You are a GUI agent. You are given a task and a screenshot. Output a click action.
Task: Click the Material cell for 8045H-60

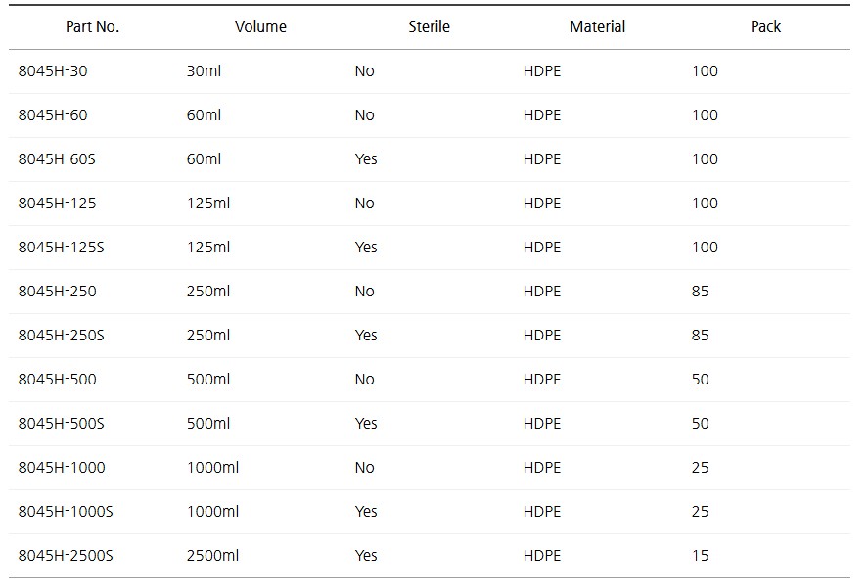(542, 115)
